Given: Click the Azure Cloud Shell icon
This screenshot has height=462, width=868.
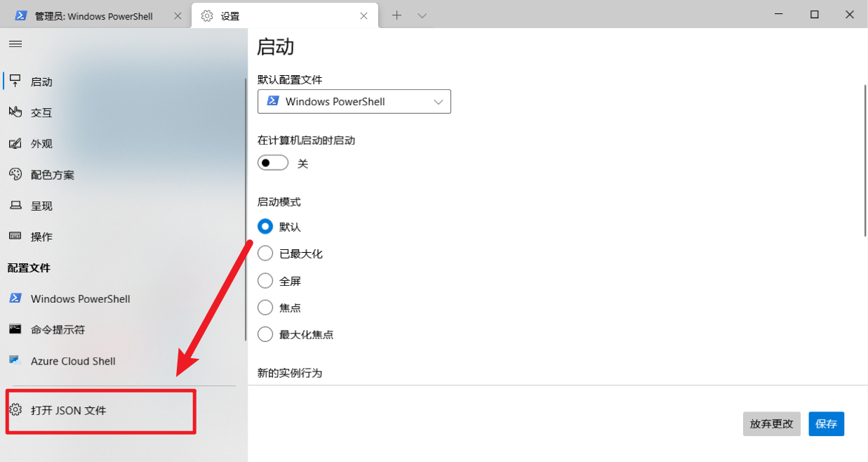Looking at the screenshot, I should pos(15,360).
